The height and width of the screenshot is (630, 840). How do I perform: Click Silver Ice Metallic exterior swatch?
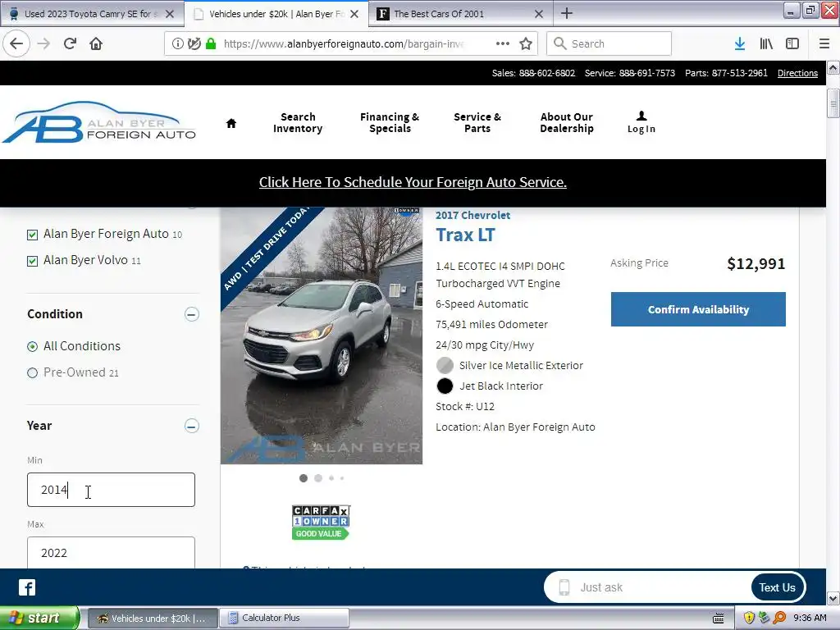(x=445, y=365)
